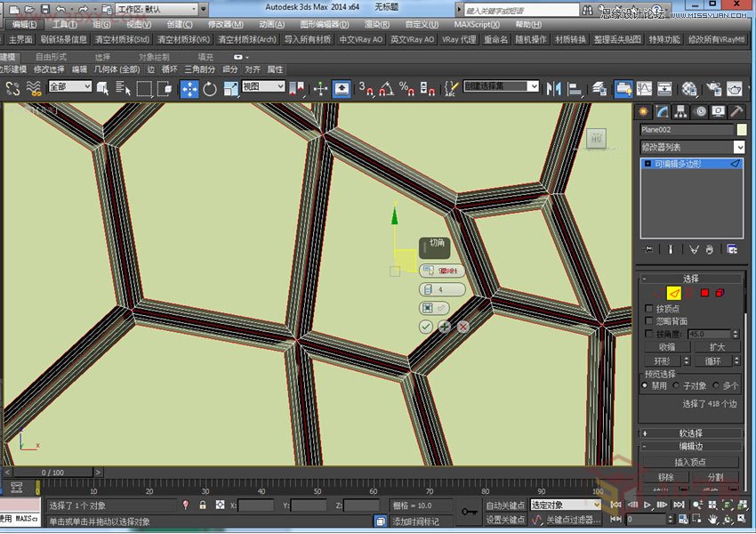
Task: Toggle the Window/Crossing selection icon
Action: click(165, 89)
